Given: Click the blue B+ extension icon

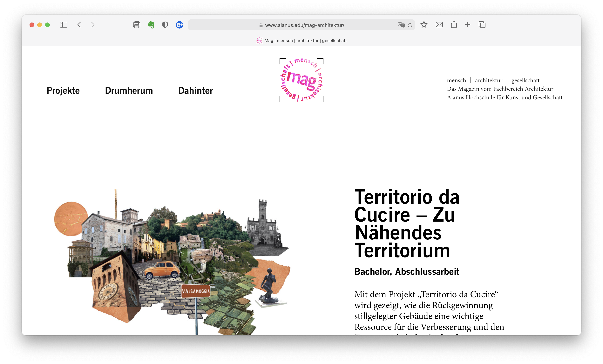Looking at the screenshot, I should pyautogui.click(x=179, y=25).
